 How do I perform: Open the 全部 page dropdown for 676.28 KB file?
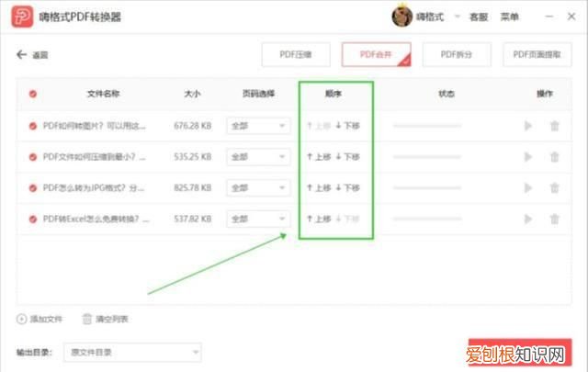pyautogui.click(x=258, y=126)
